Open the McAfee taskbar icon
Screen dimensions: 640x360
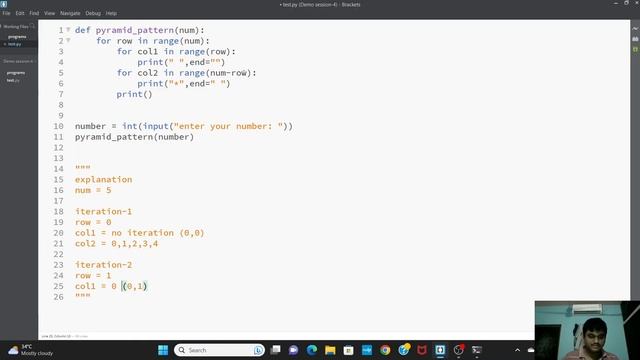pos(422,350)
